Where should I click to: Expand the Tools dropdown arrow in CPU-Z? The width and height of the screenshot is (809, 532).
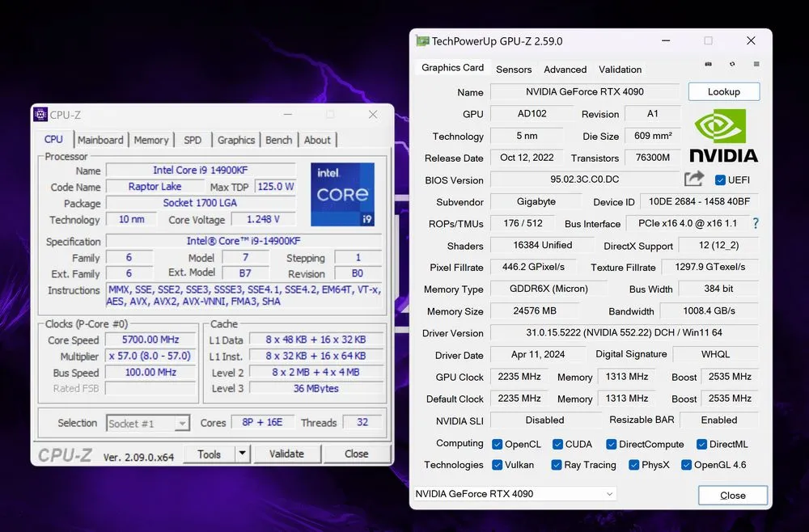tap(242, 454)
